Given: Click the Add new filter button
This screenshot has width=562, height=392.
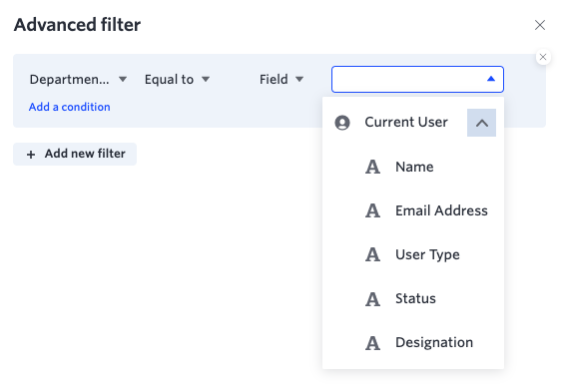Looking at the screenshot, I should pos(75,154).
